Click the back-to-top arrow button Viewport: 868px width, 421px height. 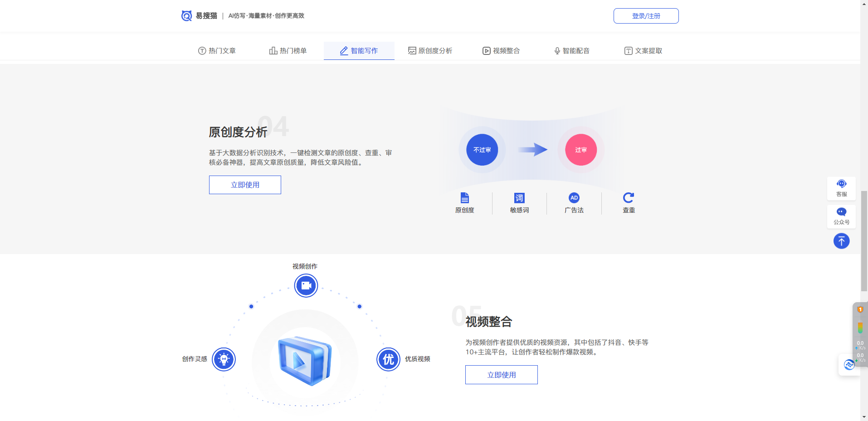(842, 241)
